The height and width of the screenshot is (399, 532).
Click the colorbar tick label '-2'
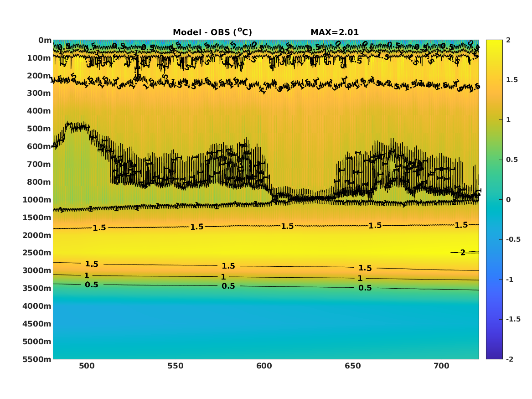point(510,359)
